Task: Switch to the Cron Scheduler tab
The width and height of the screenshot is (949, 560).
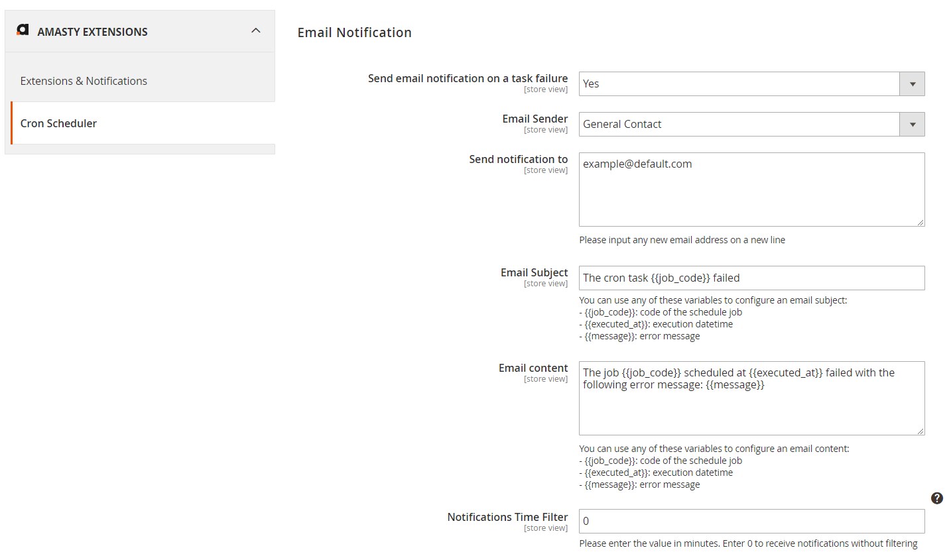Action: (x=58, y=123)
